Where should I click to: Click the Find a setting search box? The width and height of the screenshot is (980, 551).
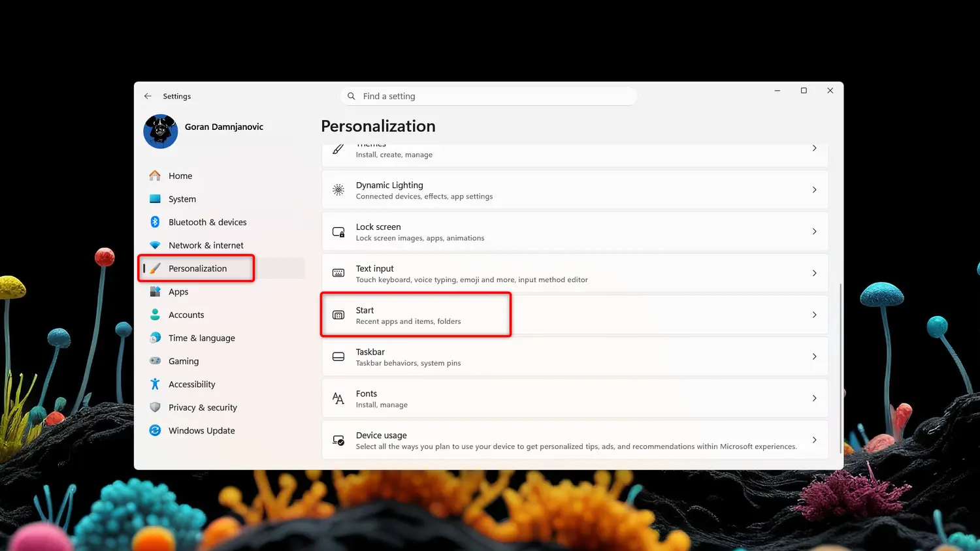[x=489, y=96]
